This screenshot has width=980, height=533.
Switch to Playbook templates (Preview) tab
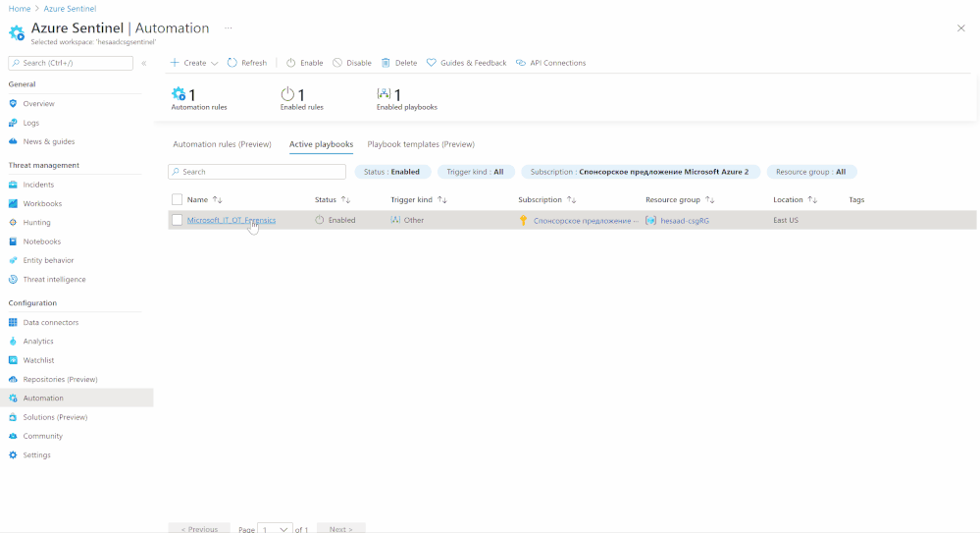coord(421,144)
